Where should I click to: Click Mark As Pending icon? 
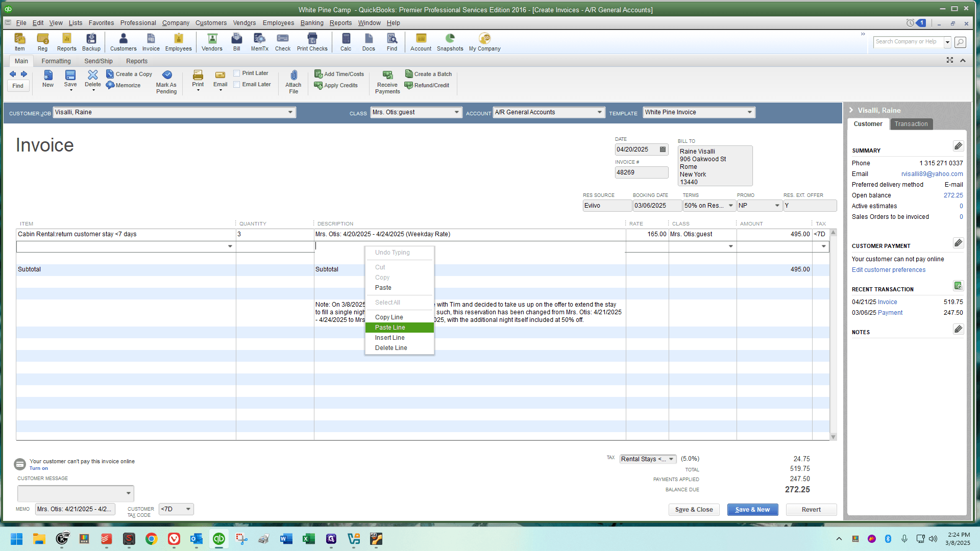[166, 82]
